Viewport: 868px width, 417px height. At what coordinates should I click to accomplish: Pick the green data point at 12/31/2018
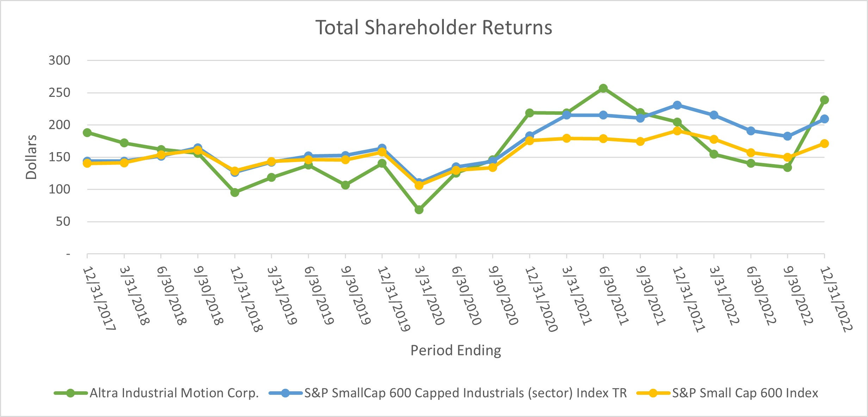[x=235, y=192]
